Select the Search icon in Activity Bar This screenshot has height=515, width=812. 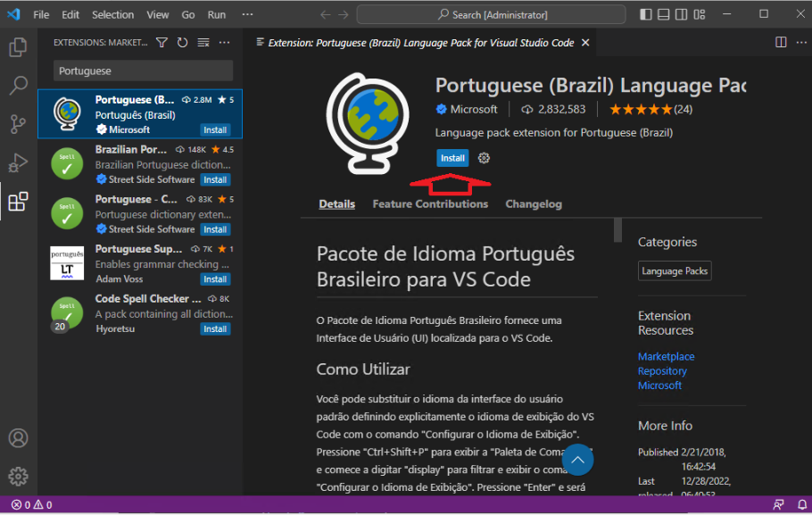click(18, 86)
